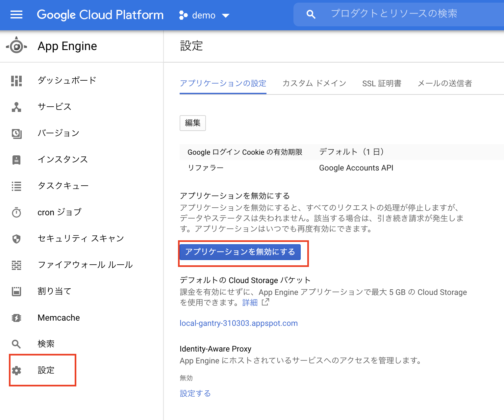The image size is (504, 420).
Task: Open the 詳細 link for Cloud Storage
Action: point(250,302)
